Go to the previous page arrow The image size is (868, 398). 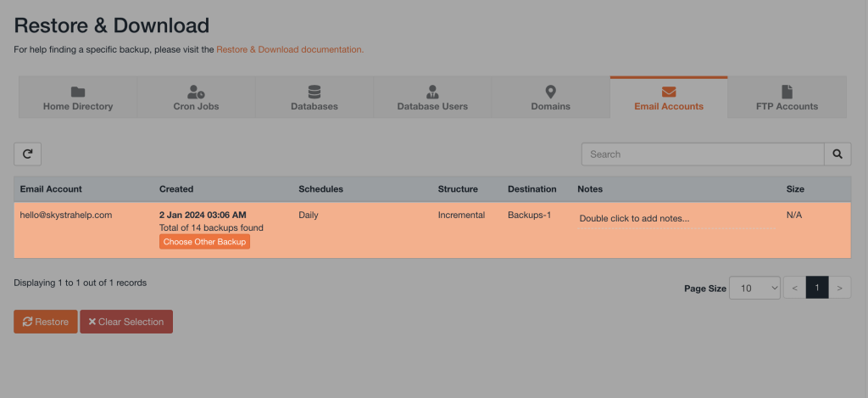coord(794,288)
